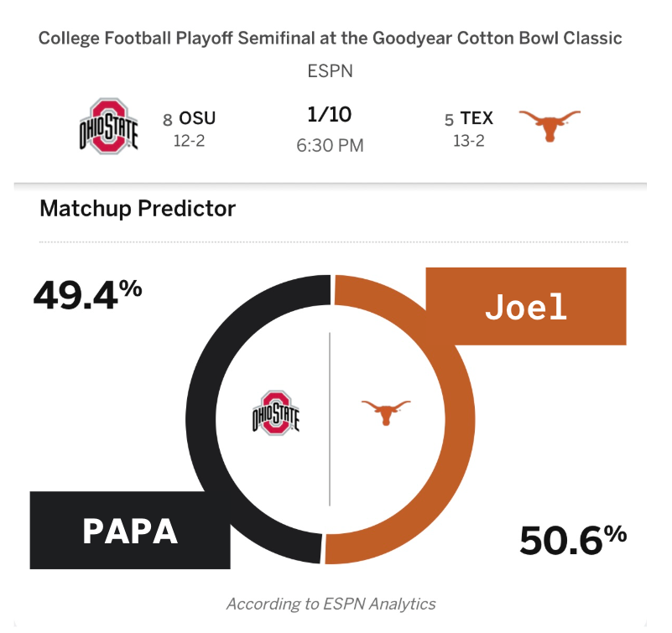Click the "According to ESPN Analytics" caption
The height and width of the screenshot is (633, 672).
(331, 604)
